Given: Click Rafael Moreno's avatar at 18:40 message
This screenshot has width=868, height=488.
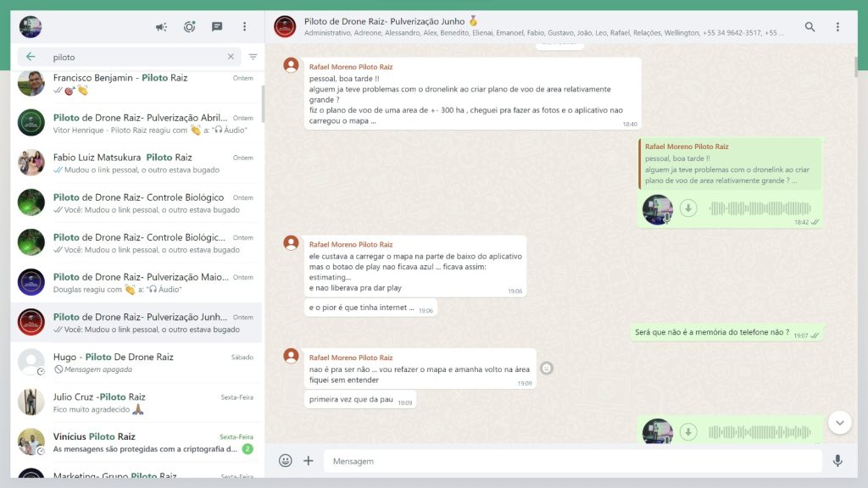Looking at the screenshot, I should coord(292,65).
